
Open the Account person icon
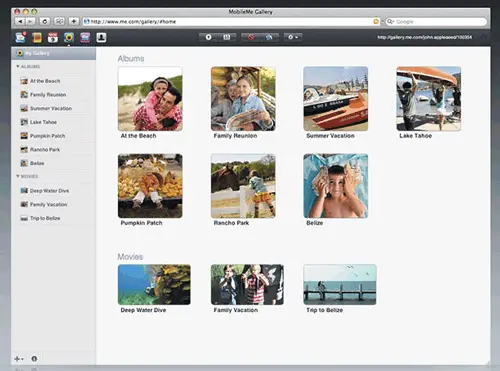(101, 37)
